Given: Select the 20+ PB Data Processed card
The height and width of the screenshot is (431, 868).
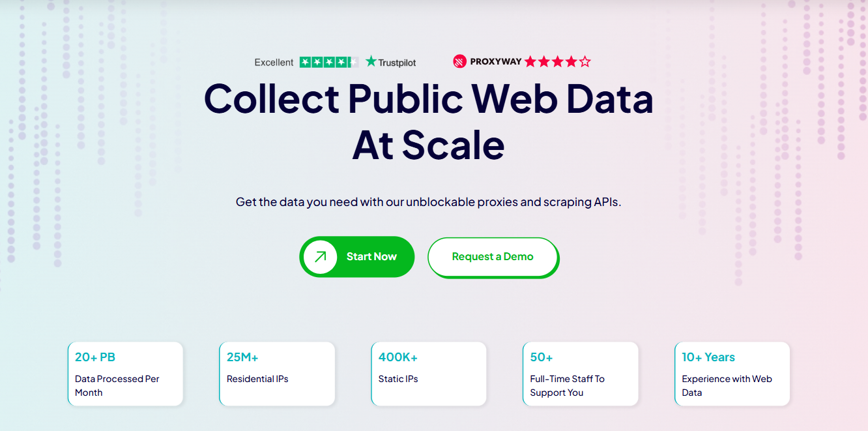Looking at the screenshot, I should (x=126, y=374).
